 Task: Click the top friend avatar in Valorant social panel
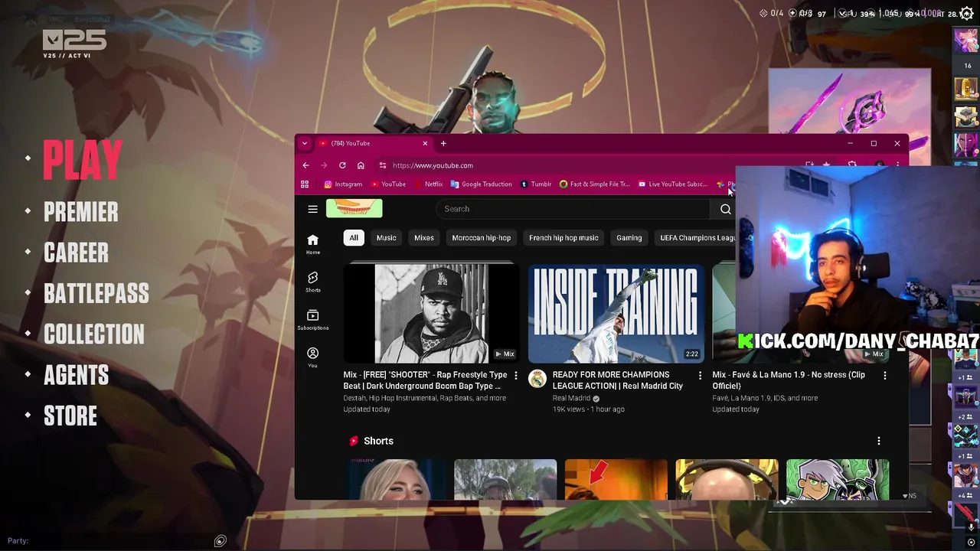tap(965, 40)
